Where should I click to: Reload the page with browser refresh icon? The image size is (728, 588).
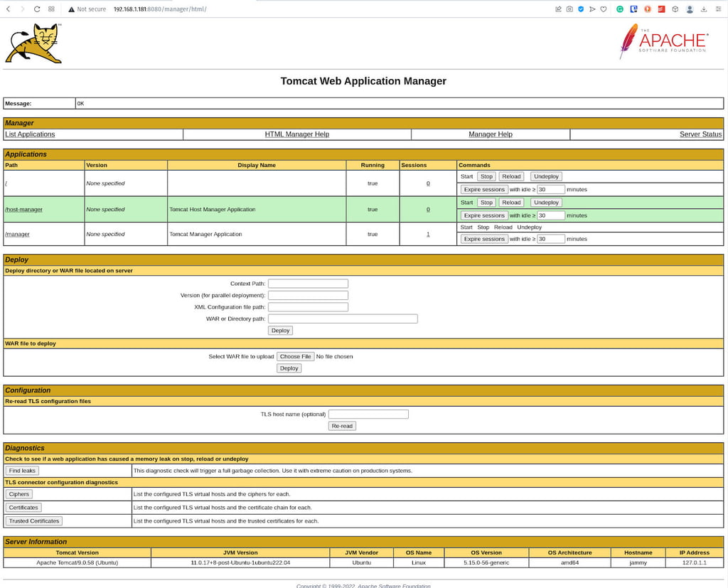[x=37, y=9]
